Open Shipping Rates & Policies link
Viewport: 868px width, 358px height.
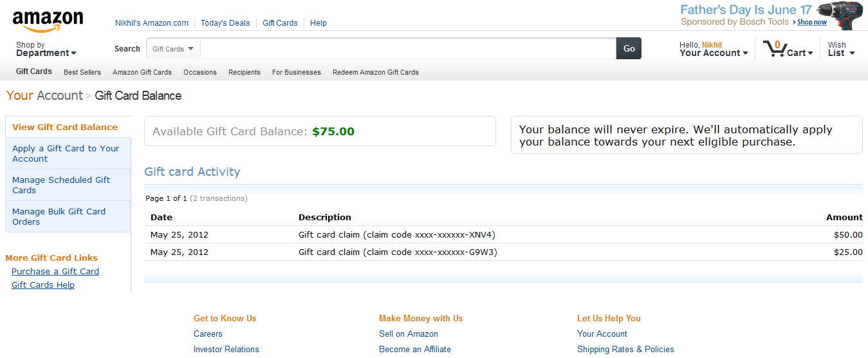(625, 349)
